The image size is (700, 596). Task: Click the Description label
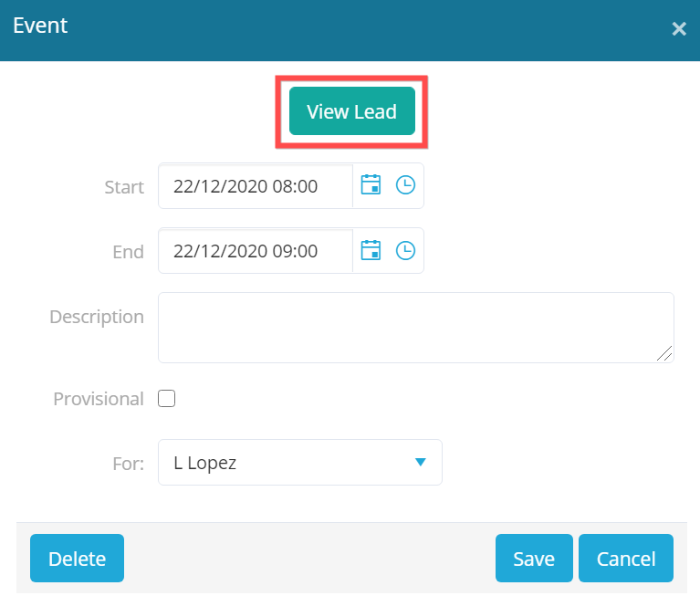97,317
